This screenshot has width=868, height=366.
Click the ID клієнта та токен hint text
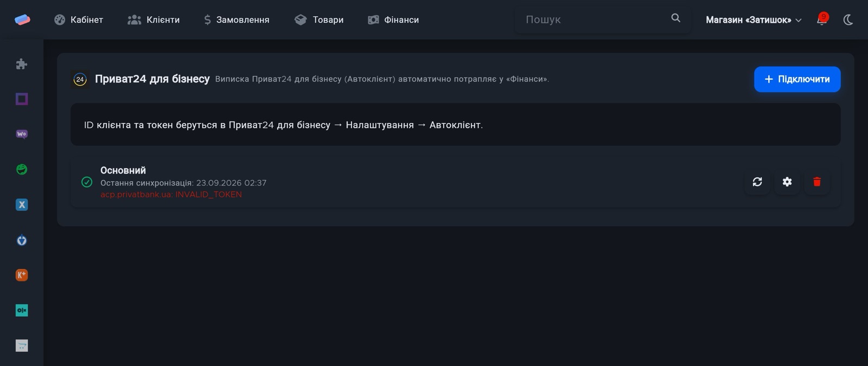[283, 125]
